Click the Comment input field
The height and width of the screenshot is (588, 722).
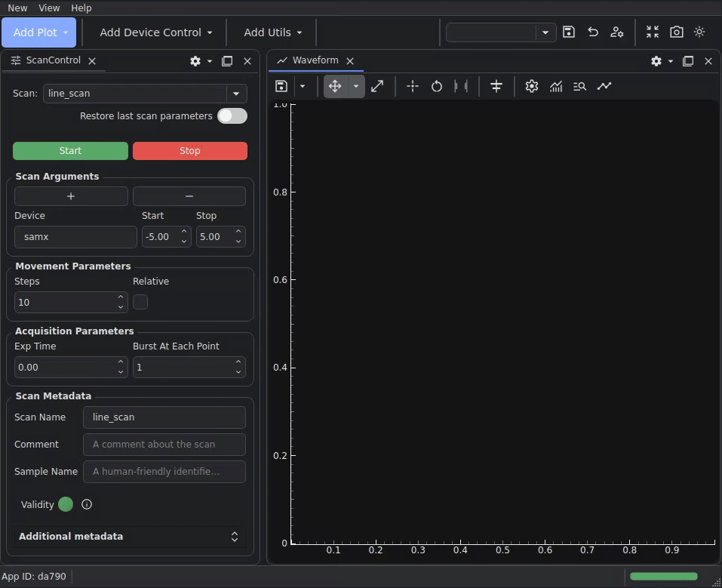tap(164, 445)
